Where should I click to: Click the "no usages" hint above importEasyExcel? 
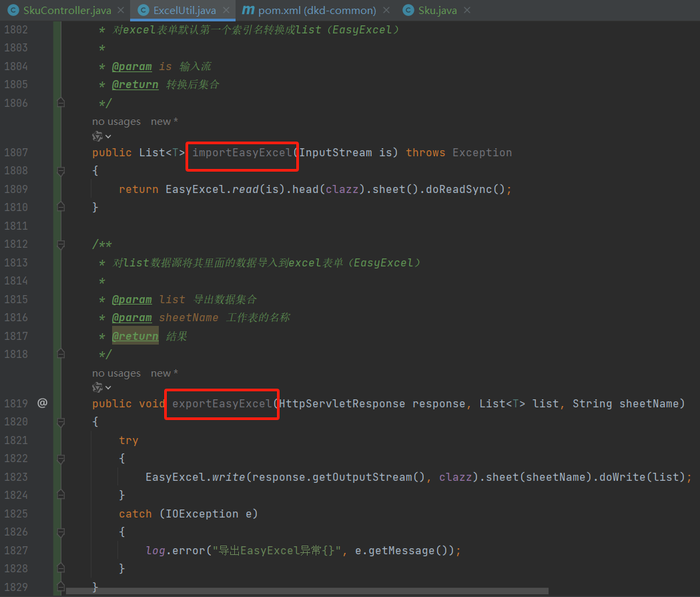pyautogui.click(x=116, y=122)
